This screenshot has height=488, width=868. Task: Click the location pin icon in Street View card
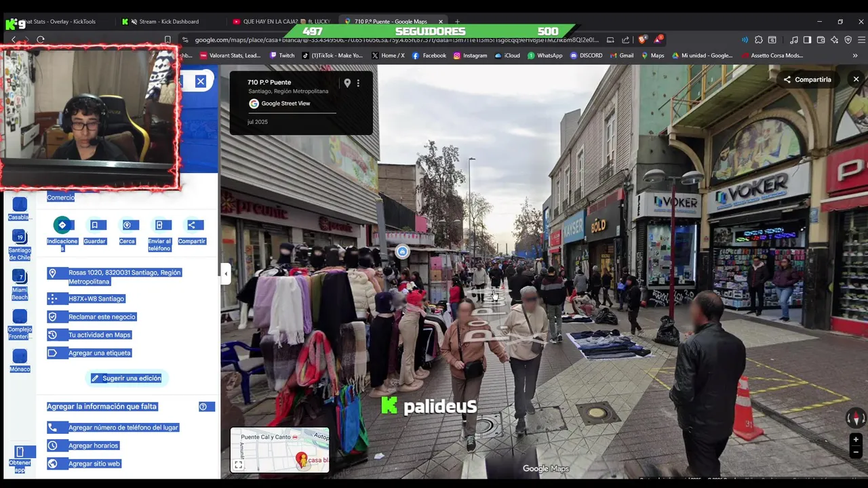coord(347,83)
